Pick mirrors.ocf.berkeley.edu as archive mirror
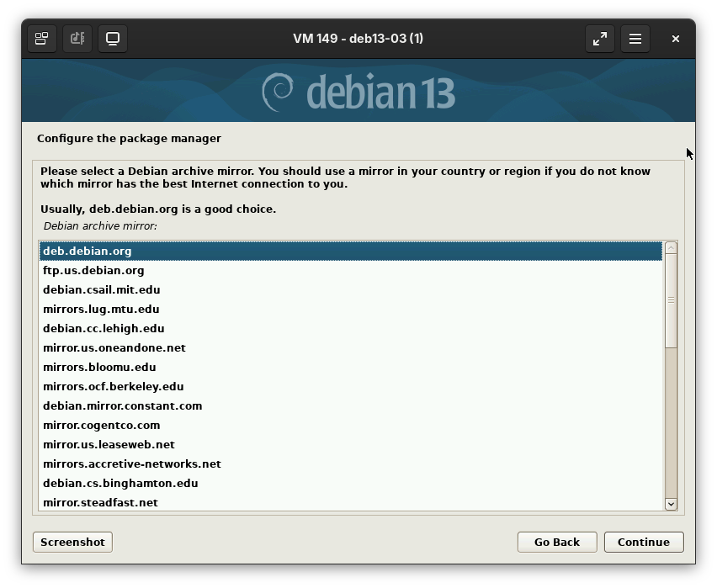 click(113, 386)
